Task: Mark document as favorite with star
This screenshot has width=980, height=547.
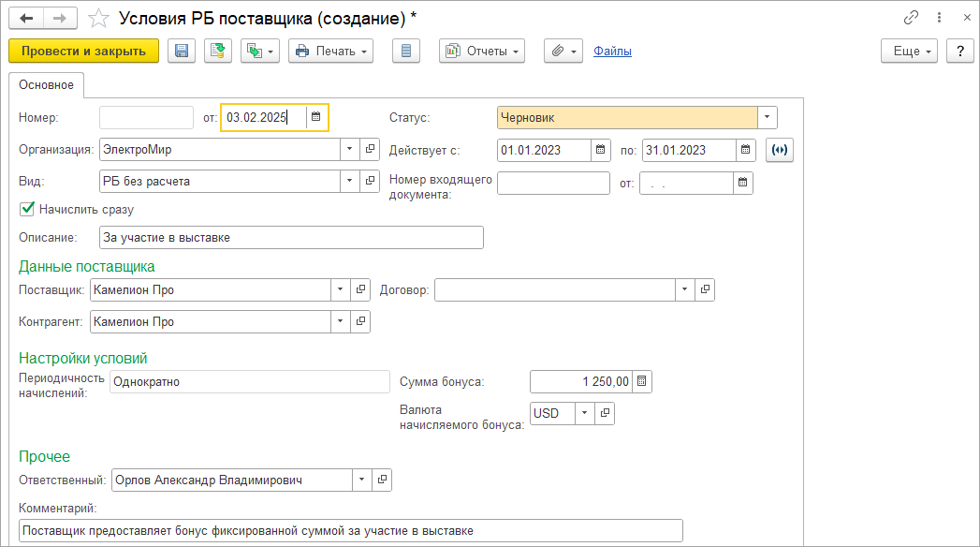Action: pos(97,18)
